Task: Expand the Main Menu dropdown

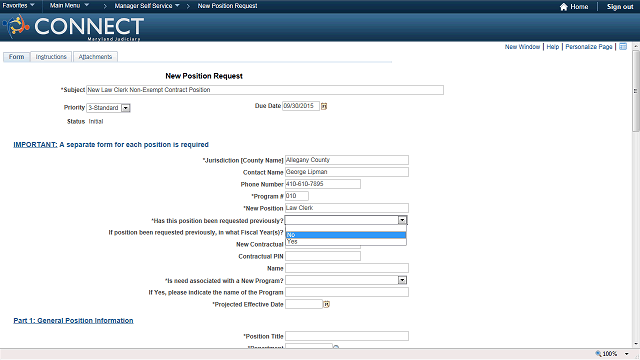Action: click(69, 6)
